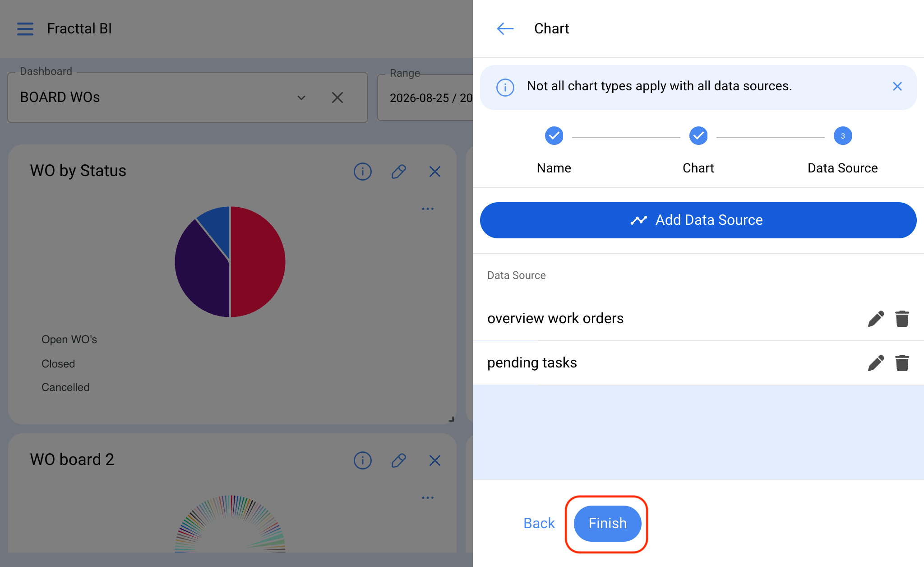Edit the WO by Status chart
Viewport: 924px width, 567px height.
399,172
